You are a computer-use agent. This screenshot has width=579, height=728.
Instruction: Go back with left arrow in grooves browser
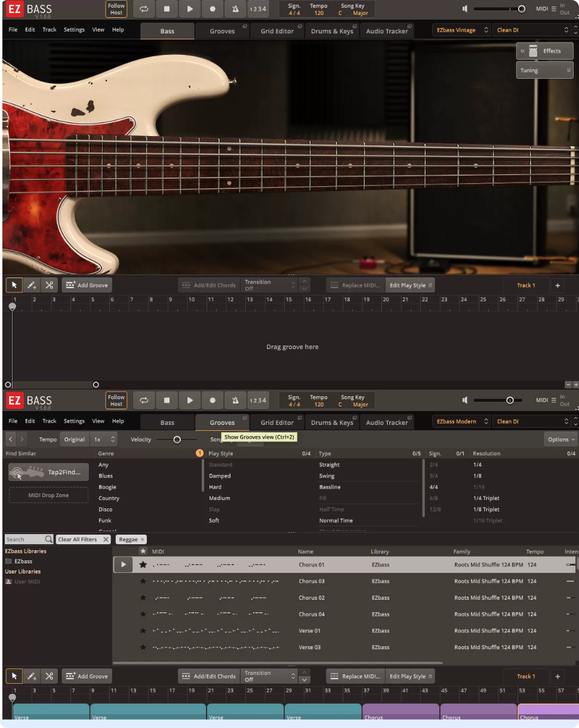[11, 439]
